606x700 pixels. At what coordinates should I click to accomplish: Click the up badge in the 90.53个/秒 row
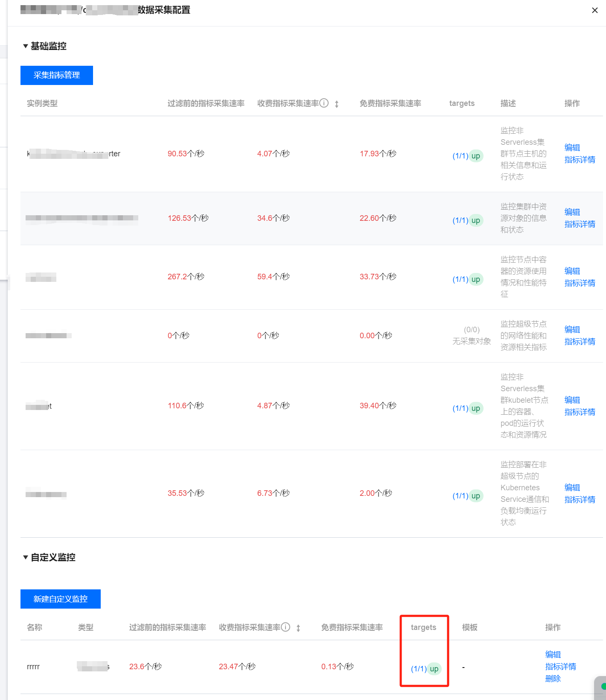pos(476,156)
